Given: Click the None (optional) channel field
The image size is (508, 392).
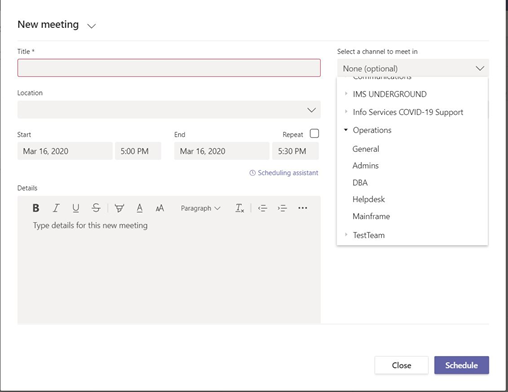Looking at the screenshot, I should [413, 68].
